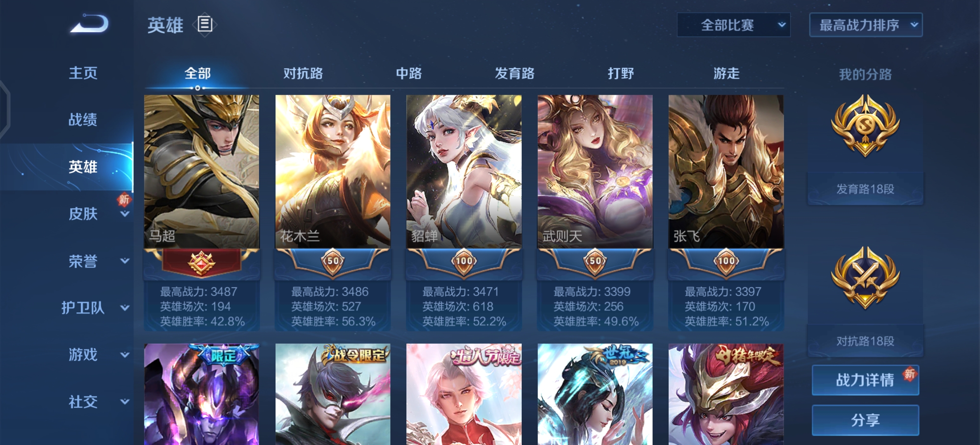
Task: Click the 战力详情 button
Action: tap(865, 380)
